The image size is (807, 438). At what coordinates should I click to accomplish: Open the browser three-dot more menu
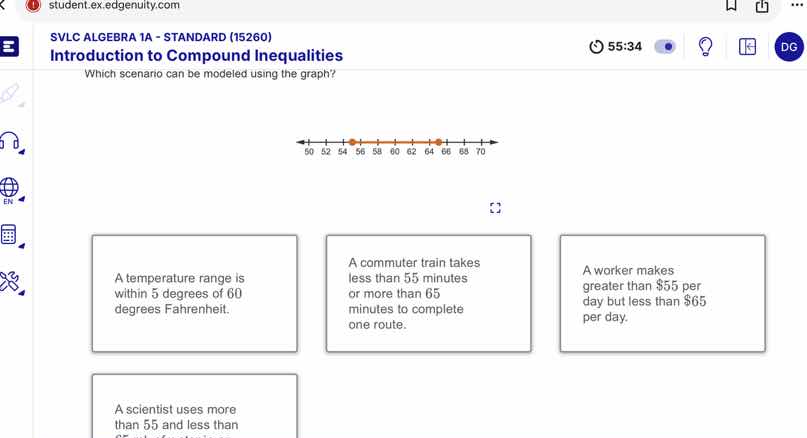[796, 5]
